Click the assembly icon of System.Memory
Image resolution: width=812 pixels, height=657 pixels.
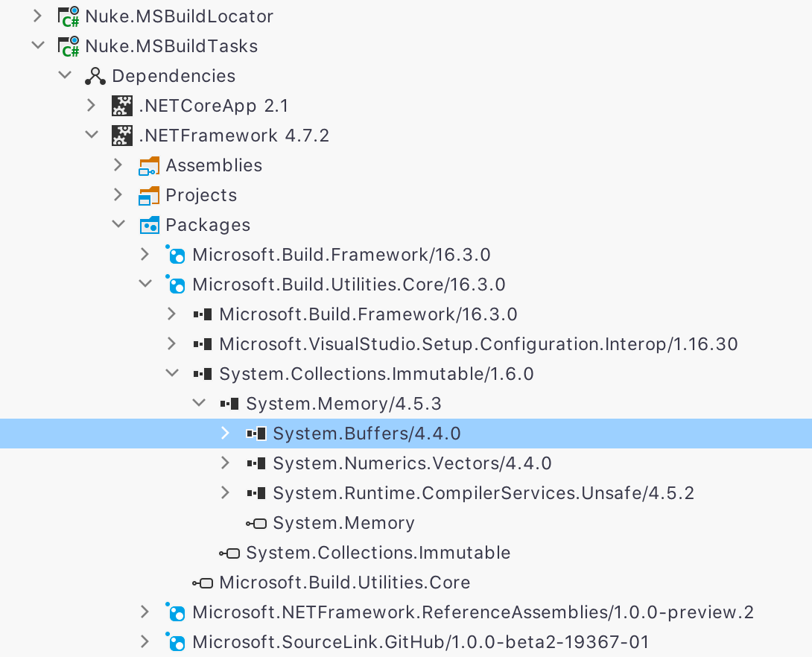[256, 524]
